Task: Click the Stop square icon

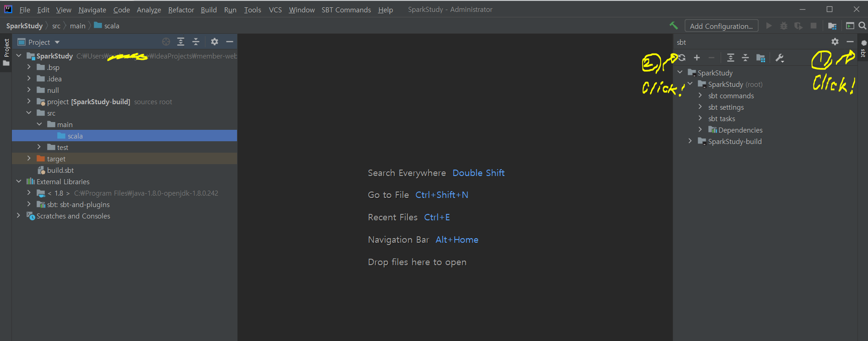Action: tap(814, 26)
